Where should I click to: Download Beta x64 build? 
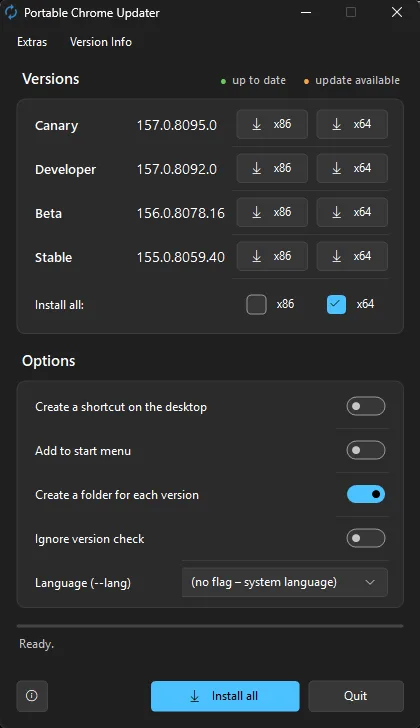tap(352, 212)
